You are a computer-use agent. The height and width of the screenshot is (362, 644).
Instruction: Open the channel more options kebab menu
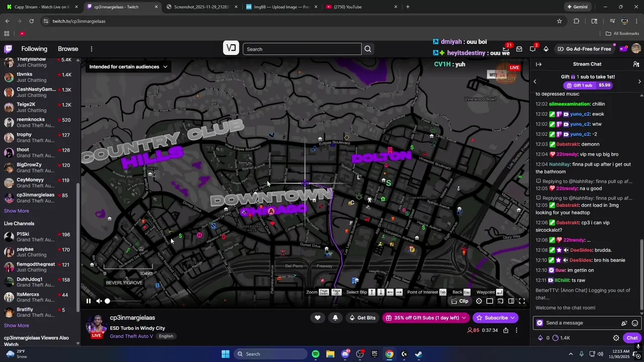click(516, 330)
